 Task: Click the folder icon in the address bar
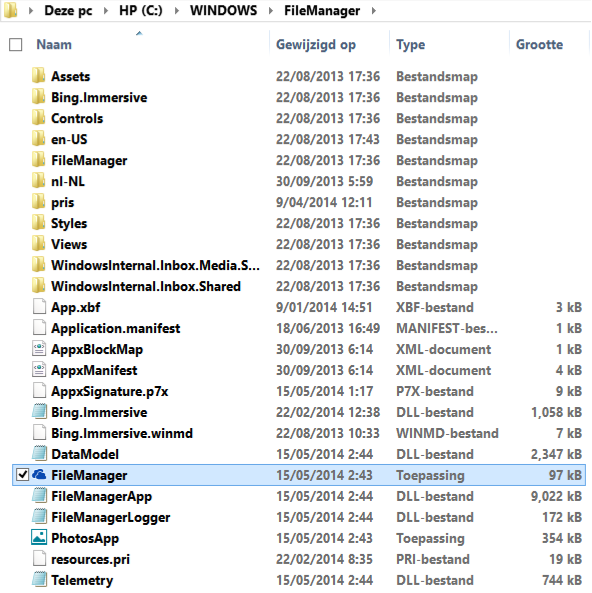pos(11,10)
